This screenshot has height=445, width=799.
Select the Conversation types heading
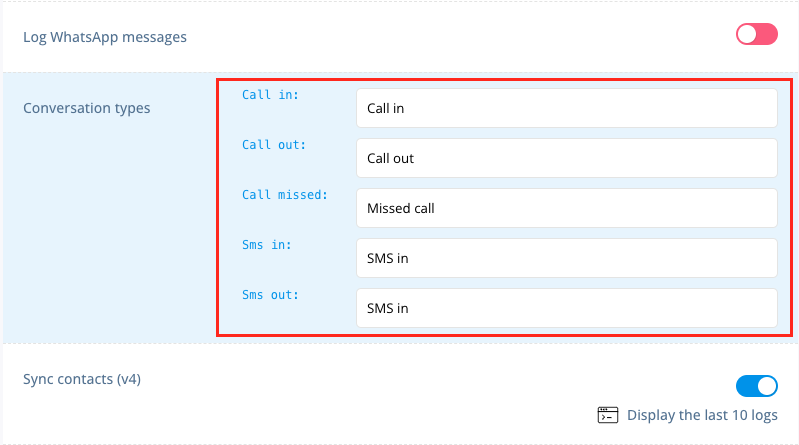tap(87, 108)
